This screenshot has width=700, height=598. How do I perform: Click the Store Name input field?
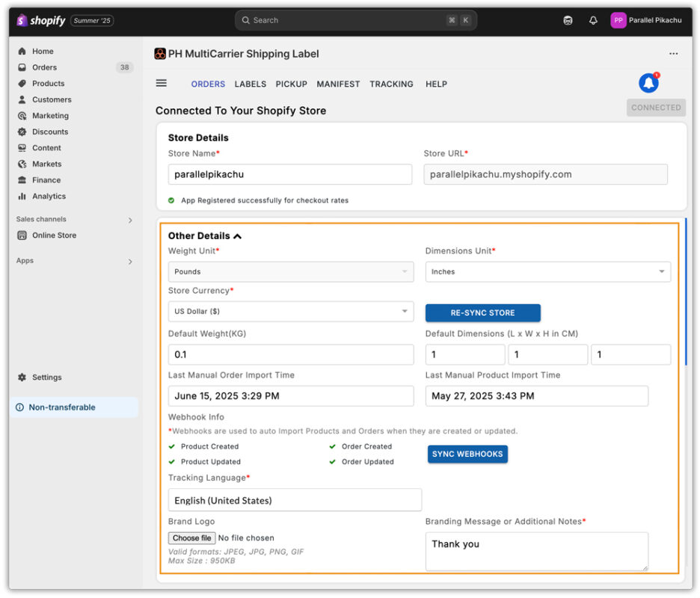point(289,174)
